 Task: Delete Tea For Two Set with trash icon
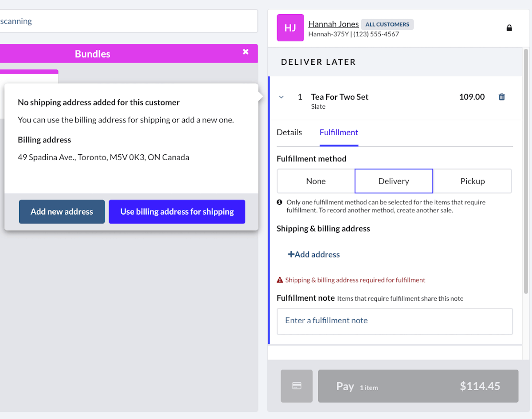pos(502,97)
